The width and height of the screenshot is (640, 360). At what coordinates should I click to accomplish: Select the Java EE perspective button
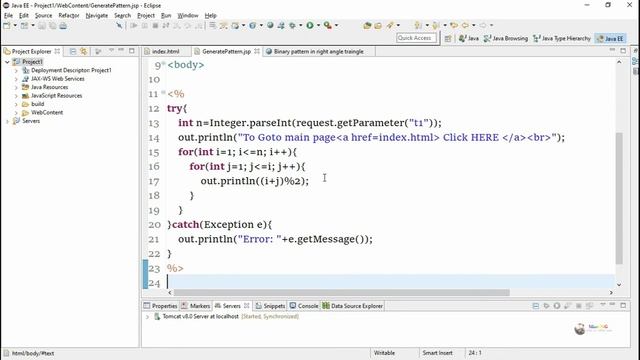[x=611, y=38]
